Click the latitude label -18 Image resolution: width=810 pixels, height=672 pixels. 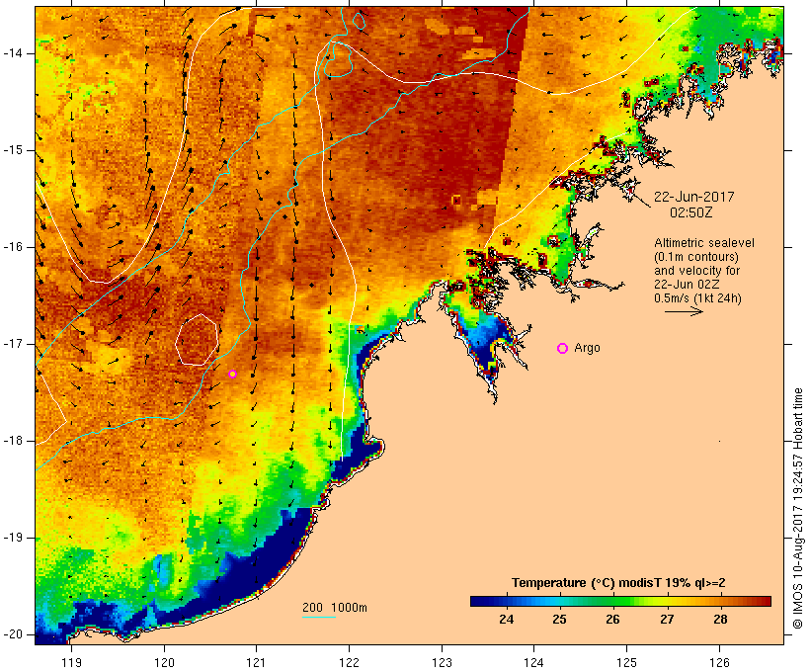tap(13, 441)
